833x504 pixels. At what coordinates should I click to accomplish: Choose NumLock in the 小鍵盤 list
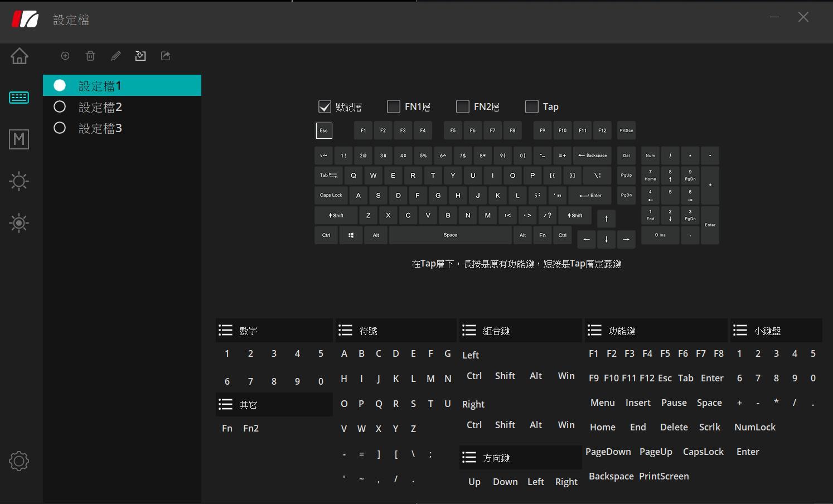click(x=754, y=427)
